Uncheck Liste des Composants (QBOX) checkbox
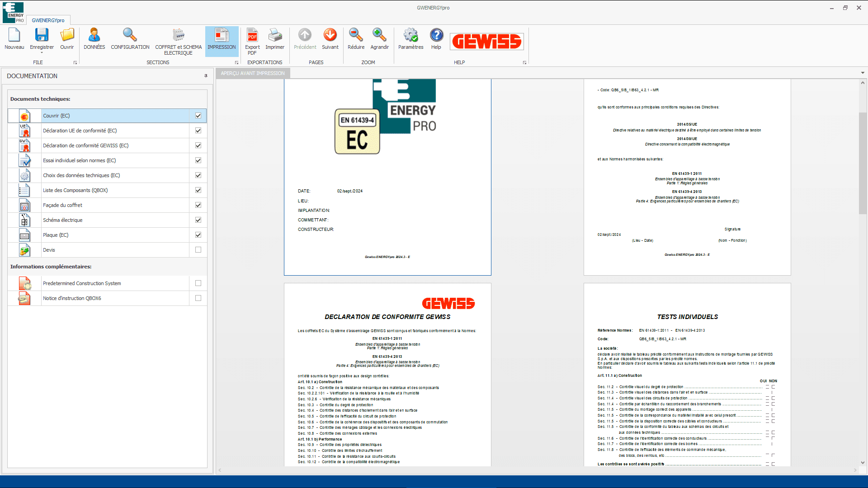This screenshot has height=488, width=868. pos(198,190)
